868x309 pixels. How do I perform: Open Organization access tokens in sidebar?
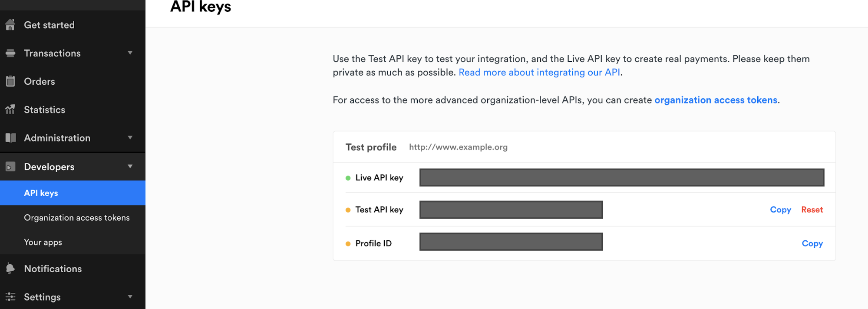[x=76, y=218]
